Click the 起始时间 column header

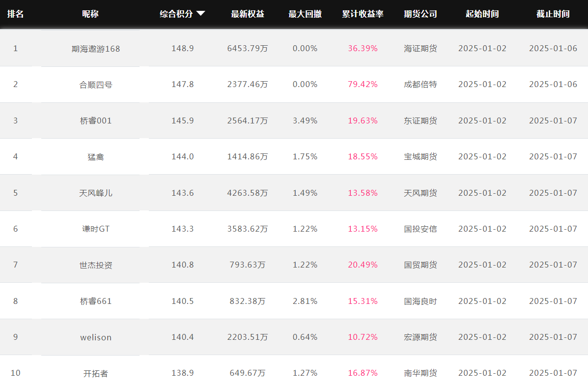482,14
